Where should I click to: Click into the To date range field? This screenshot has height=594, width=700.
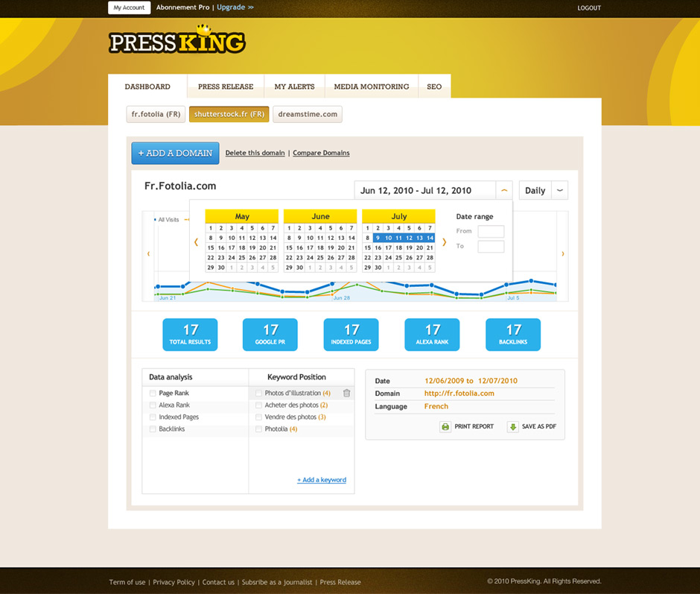(491, 247)
